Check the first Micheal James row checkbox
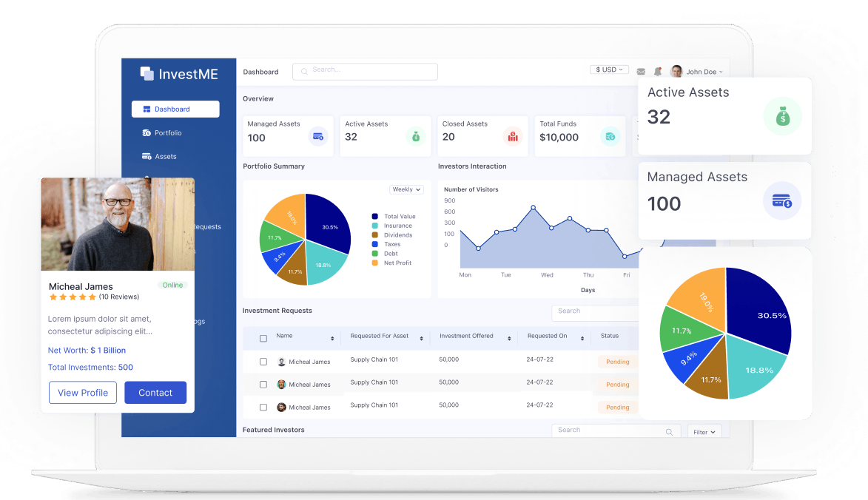The image size is (868, 500). (263, 362)
